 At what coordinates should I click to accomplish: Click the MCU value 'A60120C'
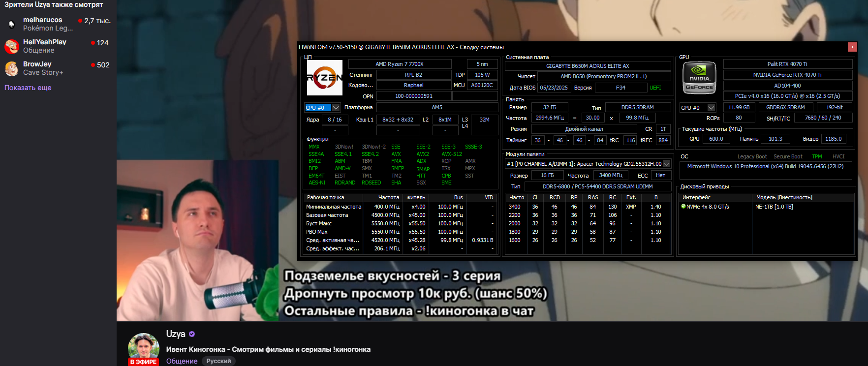(482, 85)
